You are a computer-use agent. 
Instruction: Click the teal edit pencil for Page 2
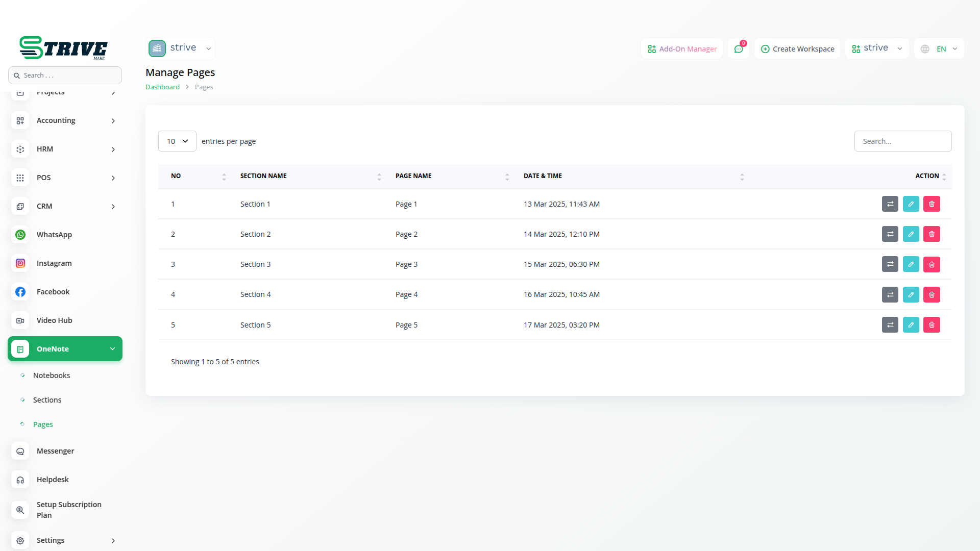pyautogui.click(x=911, y=234)
